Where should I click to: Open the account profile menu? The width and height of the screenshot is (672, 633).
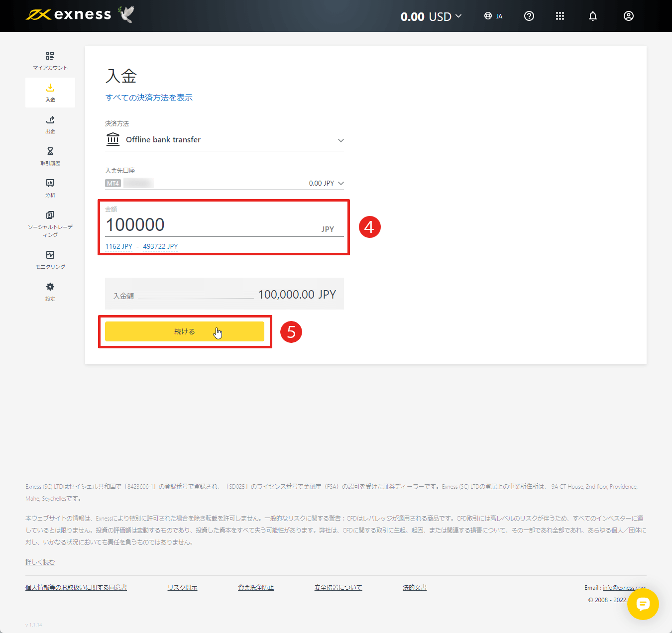point(628,16)
